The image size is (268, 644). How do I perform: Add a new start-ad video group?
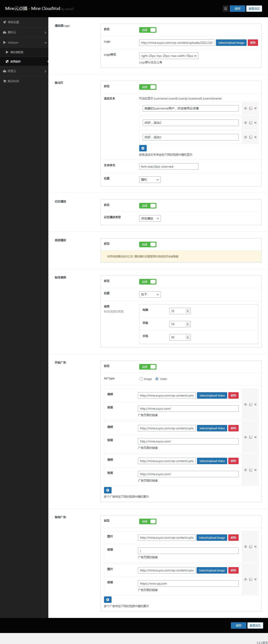pyautogui.click(x=108, y=490)
